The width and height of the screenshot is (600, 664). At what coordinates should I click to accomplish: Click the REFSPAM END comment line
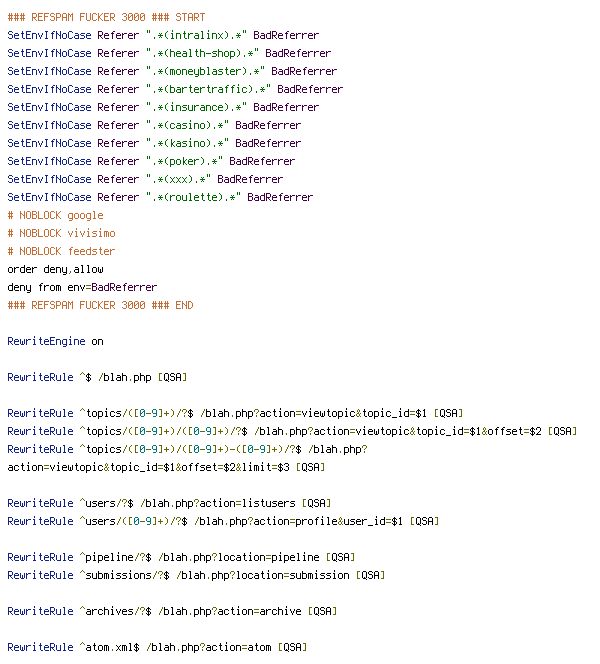click(x=100, y=305)
